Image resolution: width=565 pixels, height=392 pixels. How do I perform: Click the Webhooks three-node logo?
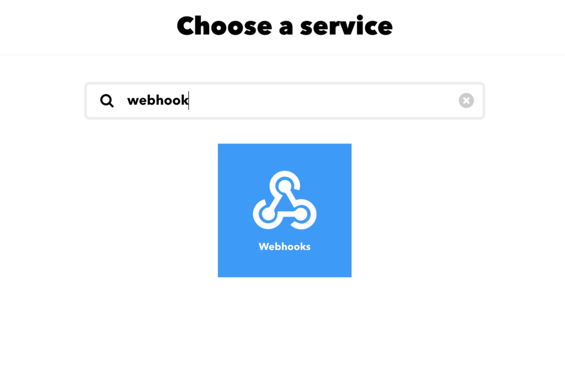(285, 200)
